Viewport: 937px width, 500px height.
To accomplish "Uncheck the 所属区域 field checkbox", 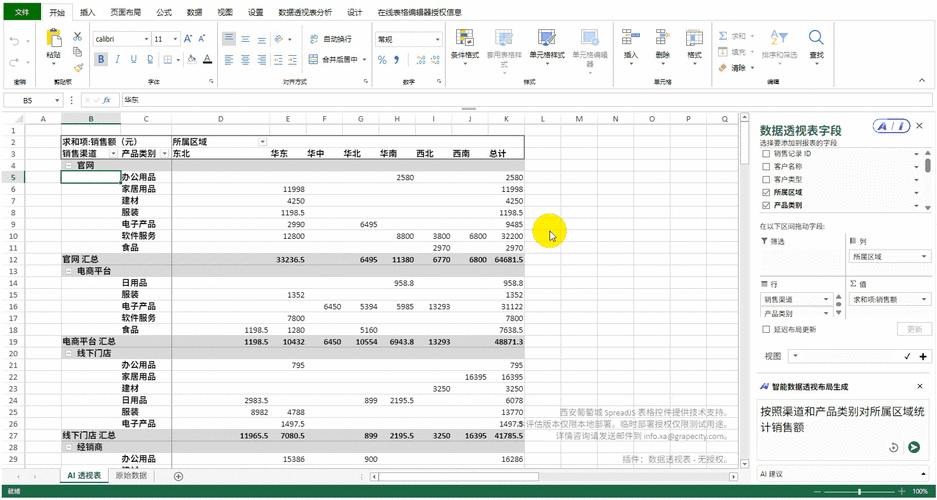I will (x=766, y=192).
